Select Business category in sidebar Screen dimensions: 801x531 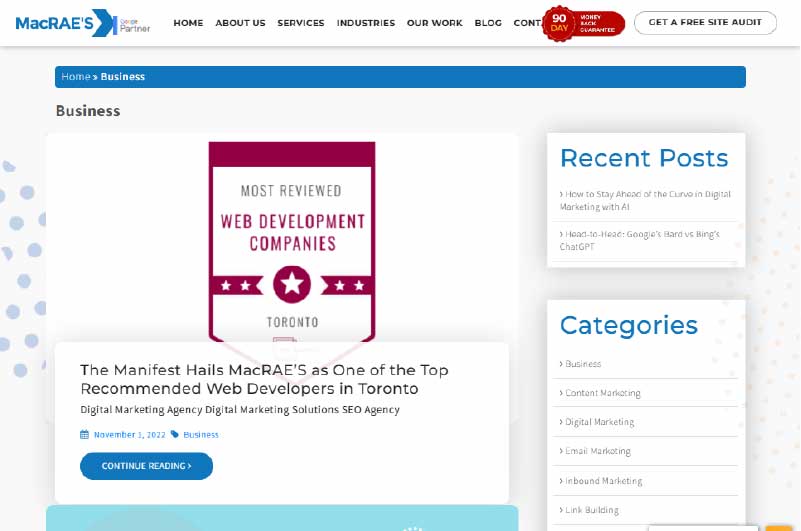click(583, 364)
